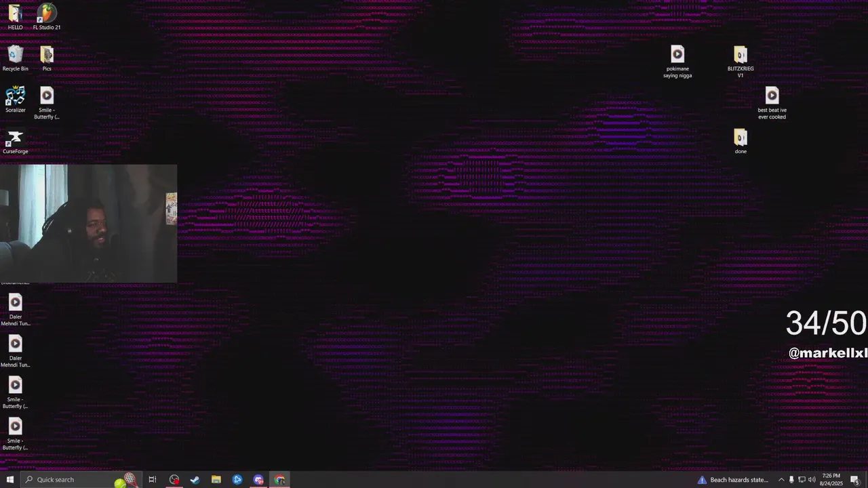This screenshot has height=488, width=868.
Task: Select the pokimane video file icon
Action: pyautogui.click(x=677, y=62)
